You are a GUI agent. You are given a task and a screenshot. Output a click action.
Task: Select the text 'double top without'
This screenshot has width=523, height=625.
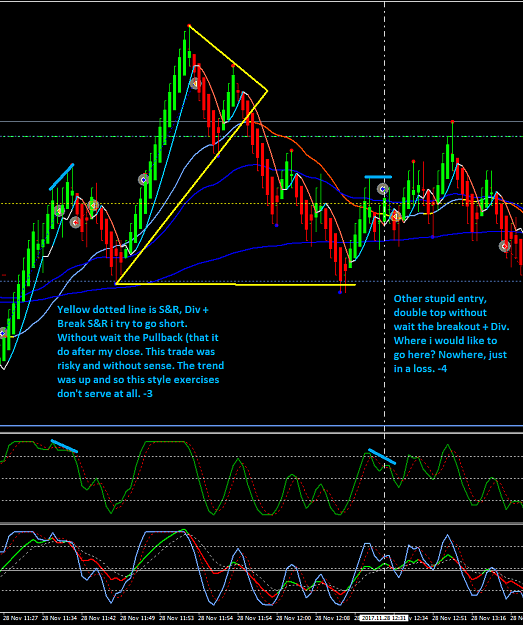pyautogui.click(x=440, y=312)
